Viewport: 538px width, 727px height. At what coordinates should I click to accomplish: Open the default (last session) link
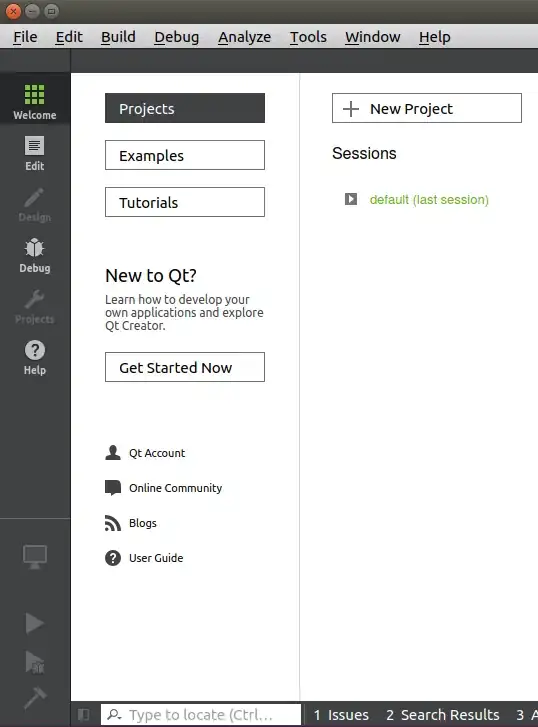tap(429, 200)
